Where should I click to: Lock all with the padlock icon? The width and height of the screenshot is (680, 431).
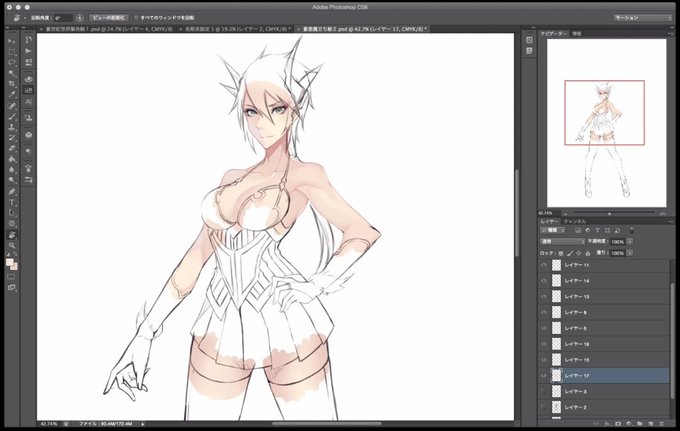pyautogui.click(x=588, y=253)
